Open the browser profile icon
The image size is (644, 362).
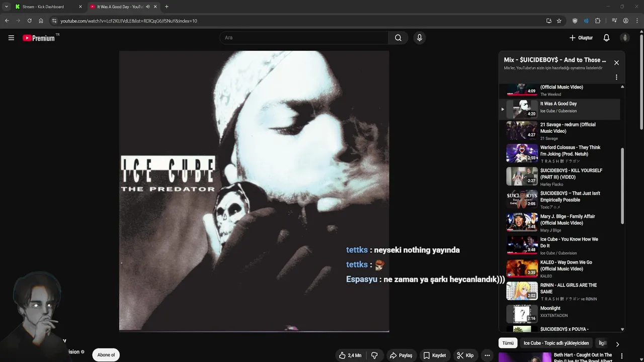click(625, 21)
